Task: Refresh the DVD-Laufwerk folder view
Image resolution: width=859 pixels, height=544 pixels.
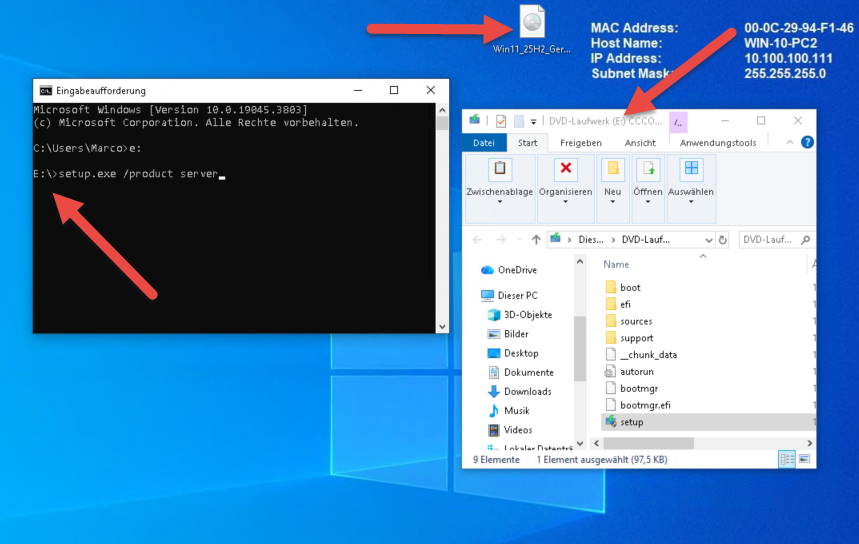Action: point(722,240)
